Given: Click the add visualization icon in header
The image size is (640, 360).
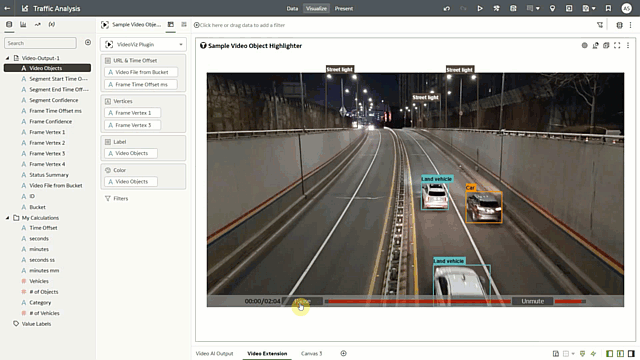Looking at the screenshot, I should (569, 8).
